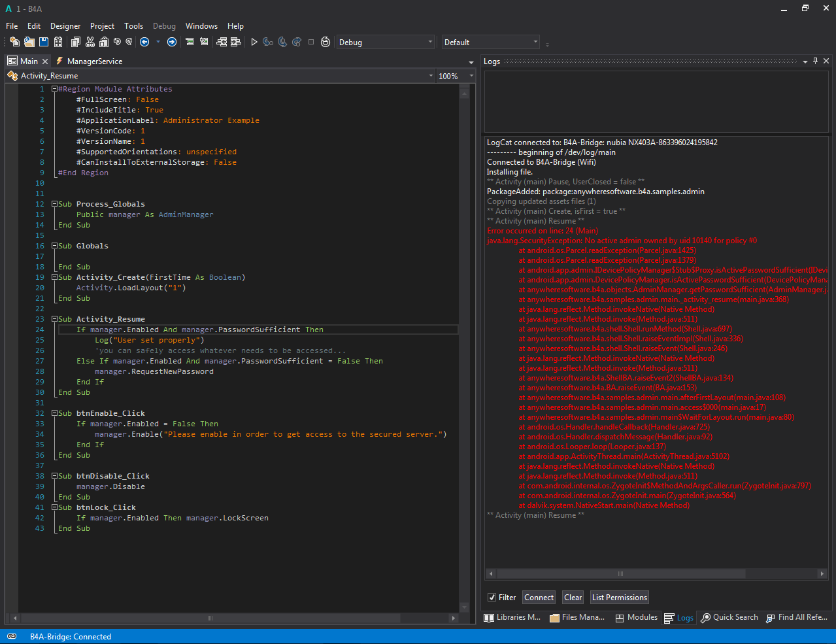Collapse the Region Module Attributes block
Screen dimensions: 836x644
pyautogui.click(x=55, y=89)
